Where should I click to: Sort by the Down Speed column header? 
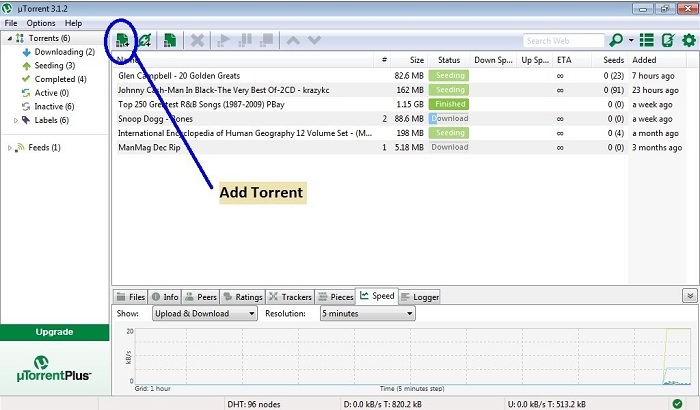[493, 60]
